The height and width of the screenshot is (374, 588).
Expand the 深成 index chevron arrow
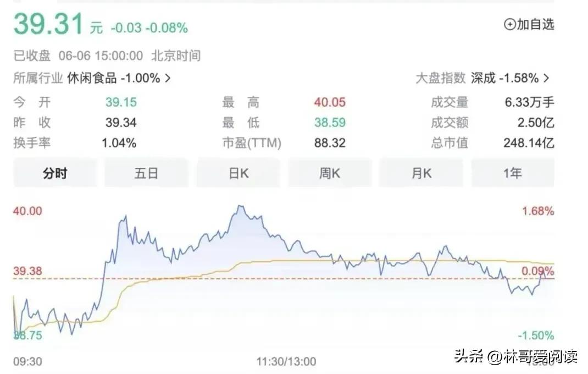point(545,78)
